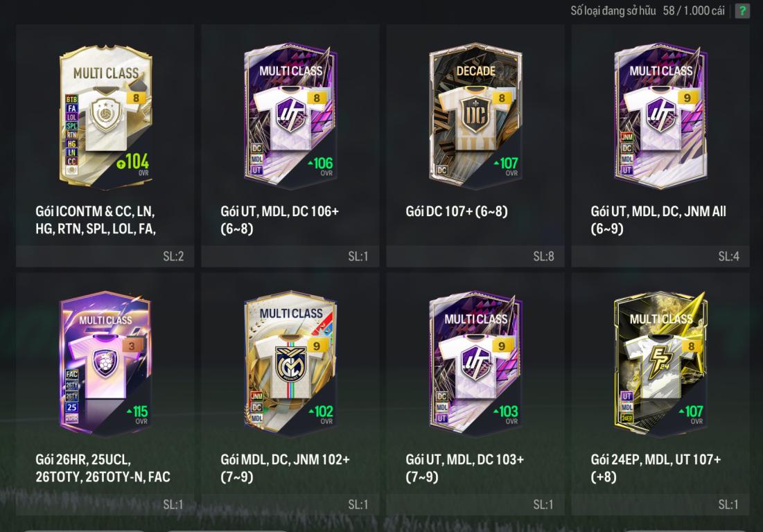The width and height of the screenshot is (763, 532).
Task: Select the Multi Class 102 OVR crest pack
Action: pos(290,364)
